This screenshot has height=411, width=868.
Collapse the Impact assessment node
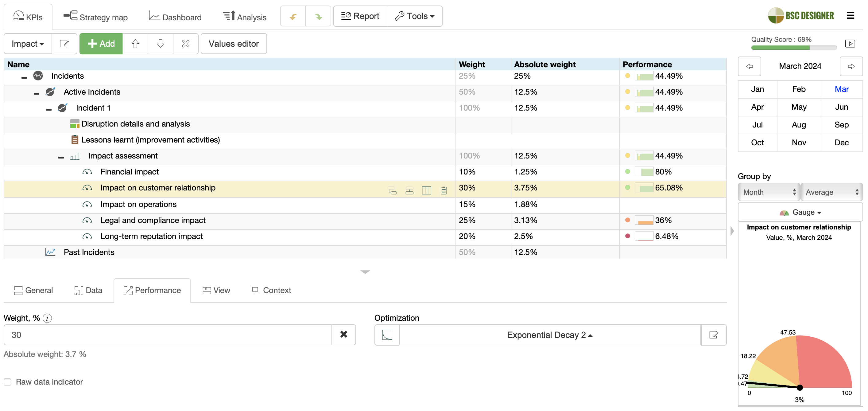click(x=61, y=157)
